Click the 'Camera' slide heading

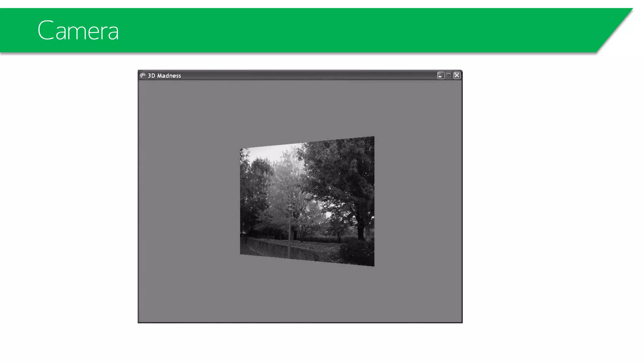[78, 30]
